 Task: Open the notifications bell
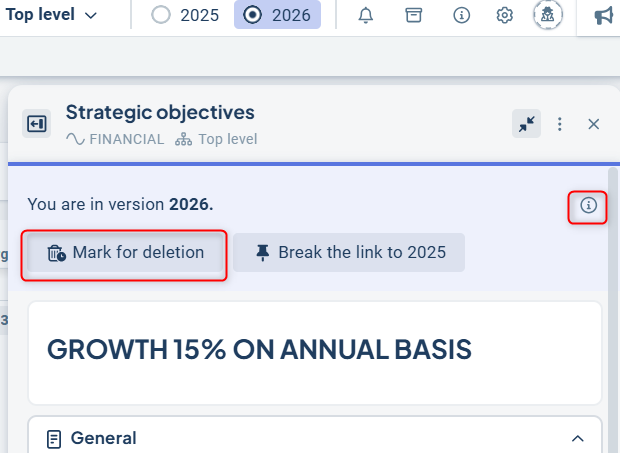pyautogui.click(x=365, y=15)
